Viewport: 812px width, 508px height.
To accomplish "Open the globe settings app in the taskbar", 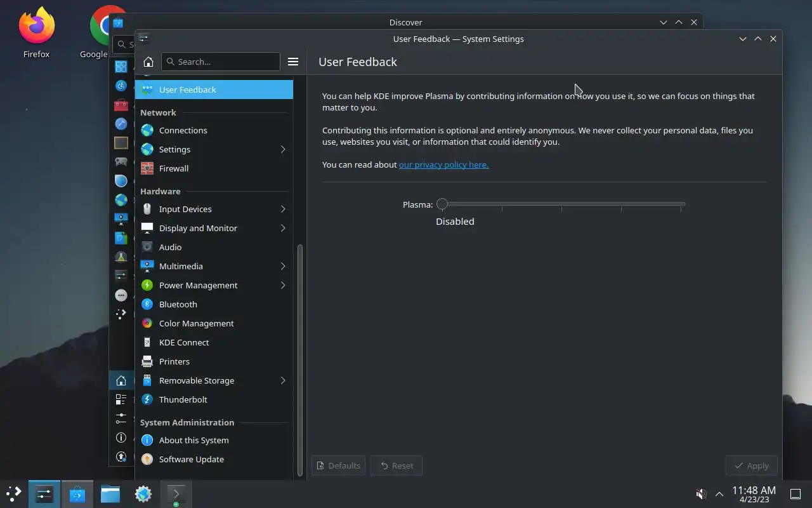I will point(143,493).
